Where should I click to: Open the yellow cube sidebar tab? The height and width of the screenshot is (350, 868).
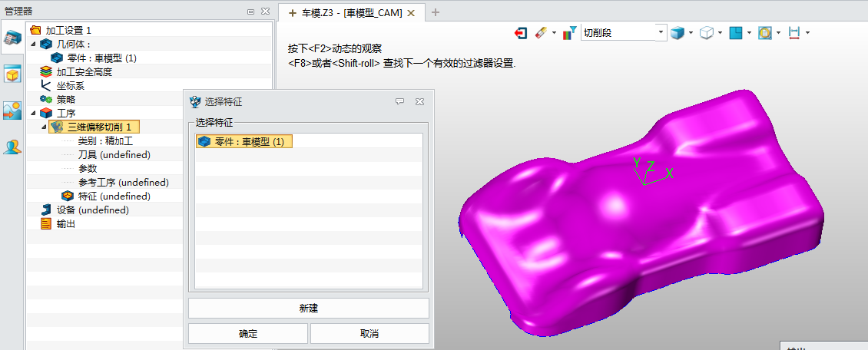point(12,74)
